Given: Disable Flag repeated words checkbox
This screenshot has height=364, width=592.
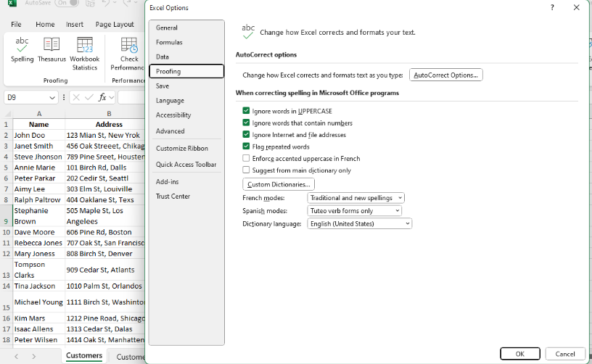Looking at the screenshot, I should click(246, 146).
